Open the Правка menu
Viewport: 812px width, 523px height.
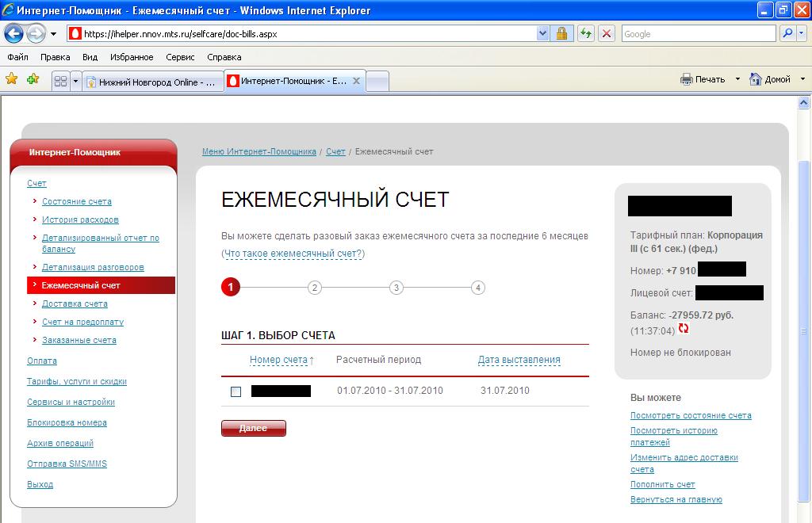coord(55,57)
